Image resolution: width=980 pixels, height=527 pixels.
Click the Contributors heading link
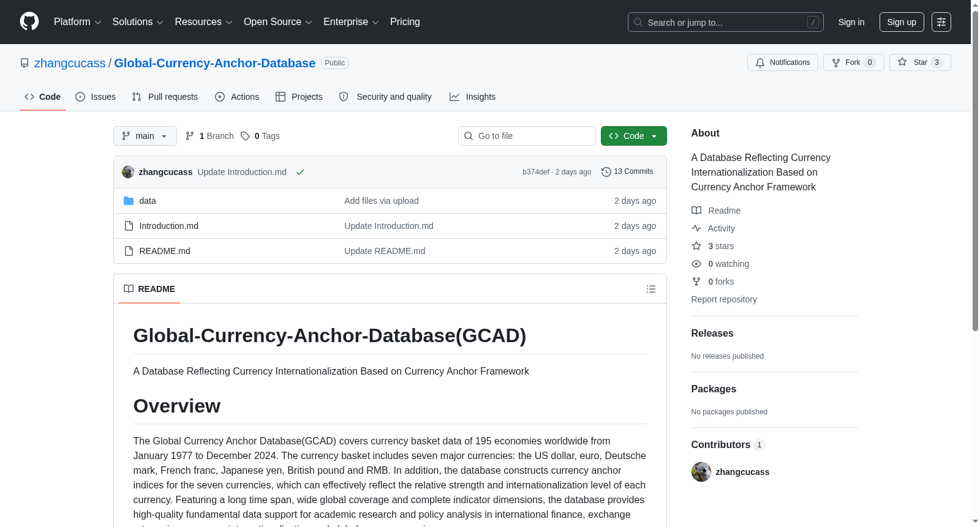coord(728,445)
